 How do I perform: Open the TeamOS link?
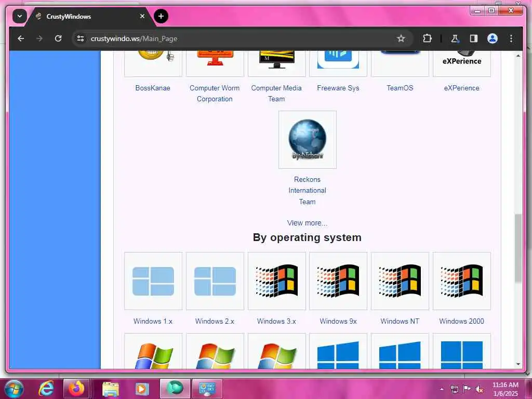pos(400,88)
